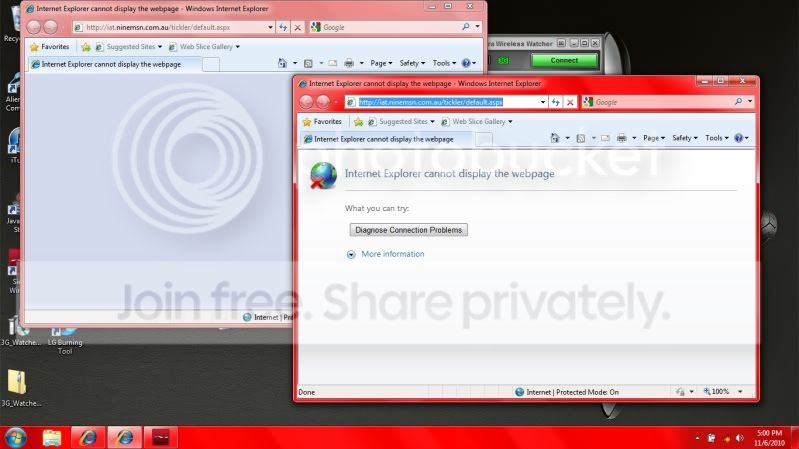
Task: Expand search provider dropdown in front window
Action: 750,102
